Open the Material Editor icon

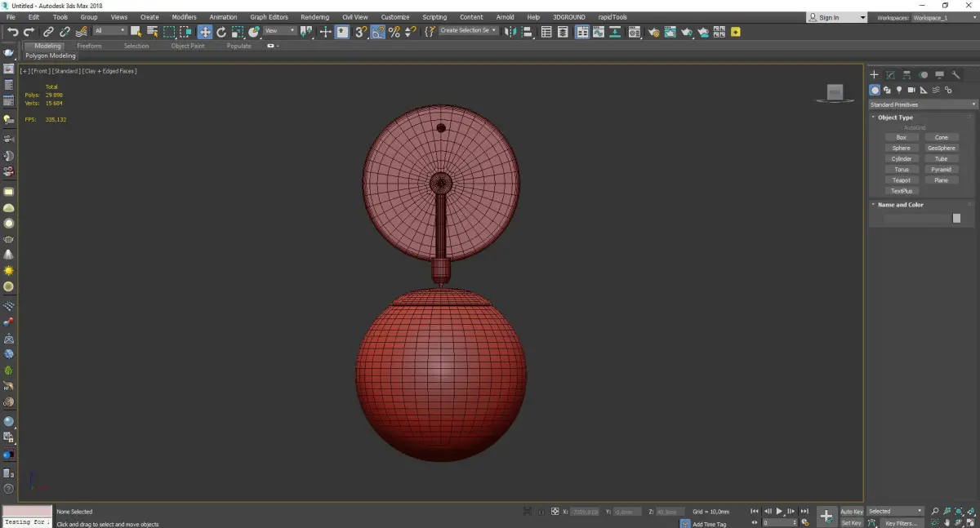(634, 32)
